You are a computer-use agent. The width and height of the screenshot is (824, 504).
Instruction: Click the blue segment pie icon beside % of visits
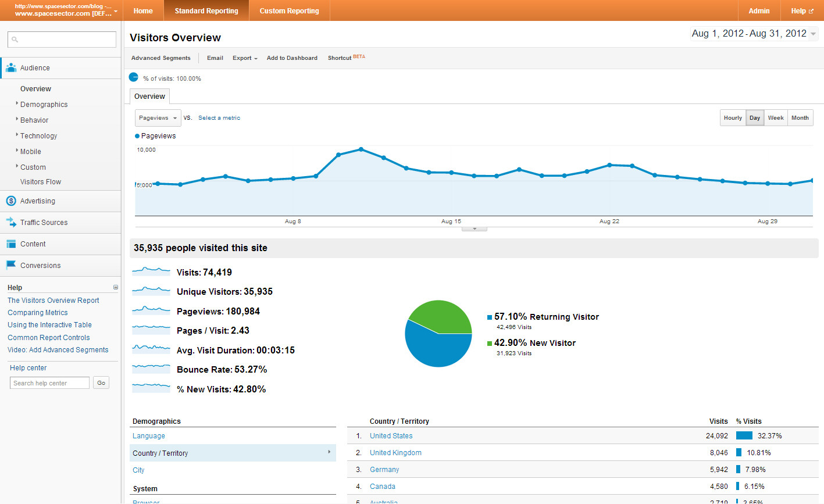coord(134,77)
